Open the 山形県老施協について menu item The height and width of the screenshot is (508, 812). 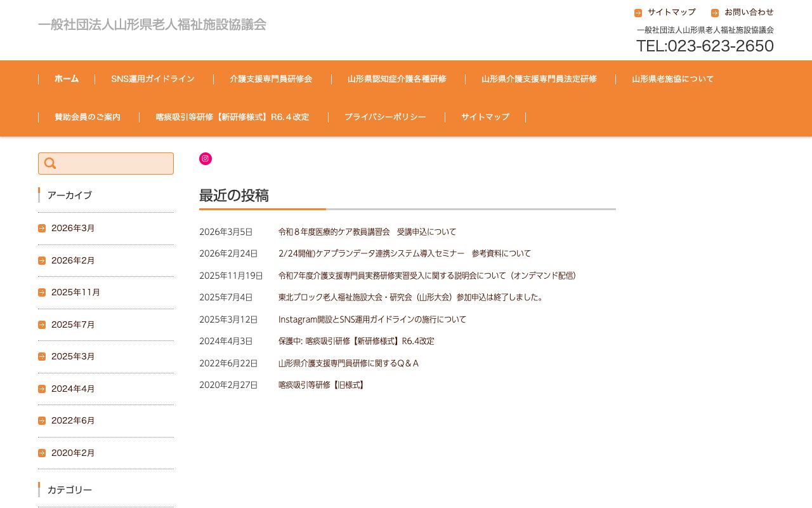point(672,79)
